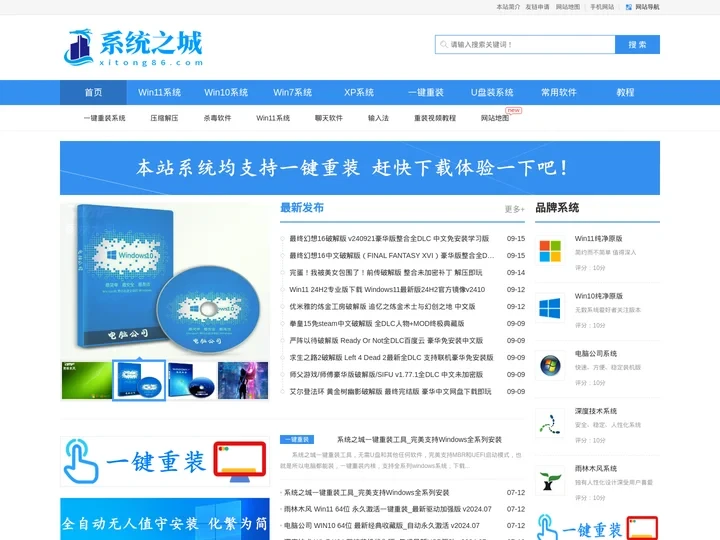Open Win10系统 navigation tab
This screenshot has width=720, height=540.
coord(226,92)
